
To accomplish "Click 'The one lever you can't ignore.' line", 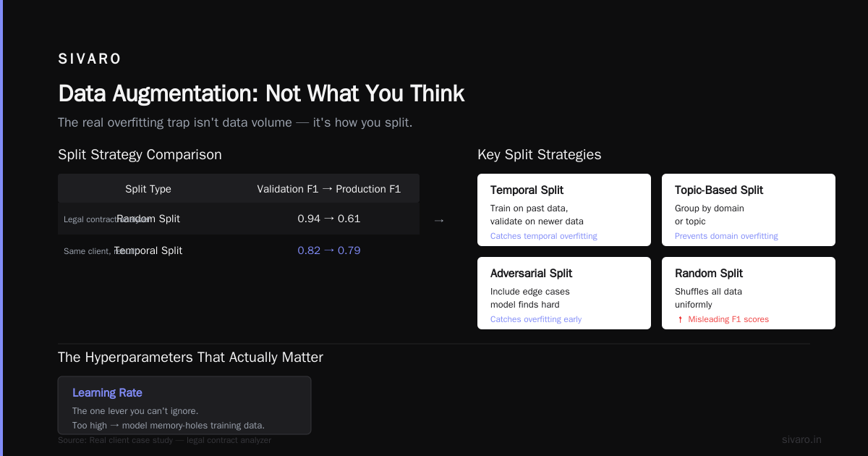I will pyautogui.click(x=135, y=411).
